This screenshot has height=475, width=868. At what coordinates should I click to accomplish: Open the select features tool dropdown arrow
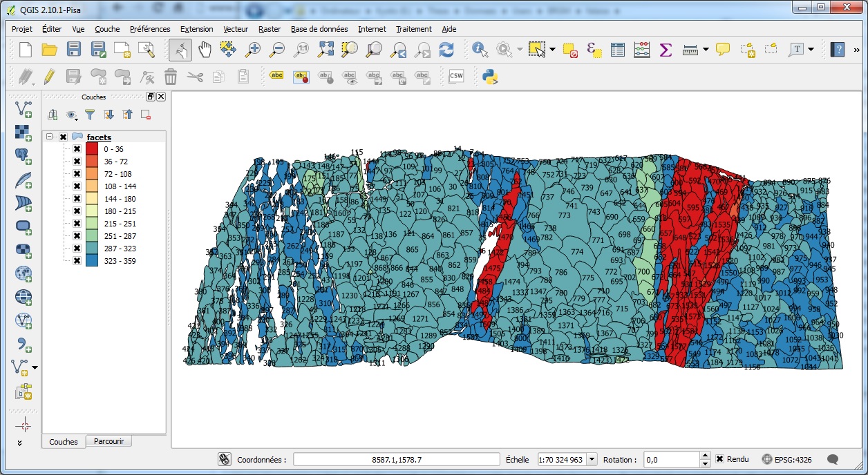click(552, 49)
